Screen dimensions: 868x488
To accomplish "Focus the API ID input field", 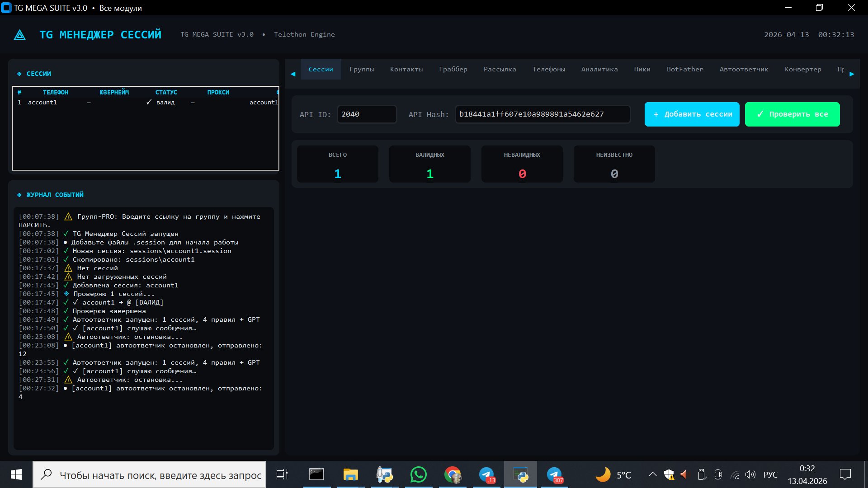I will tap(367, 114).
